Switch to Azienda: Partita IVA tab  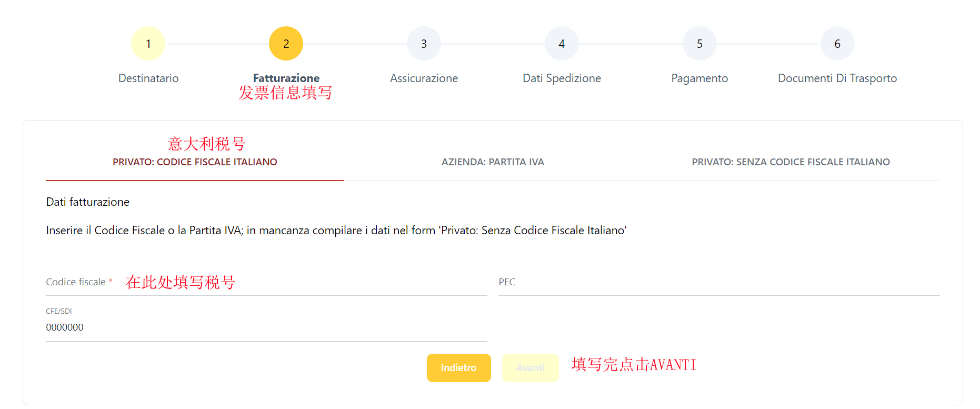click(x=493, y=162)
